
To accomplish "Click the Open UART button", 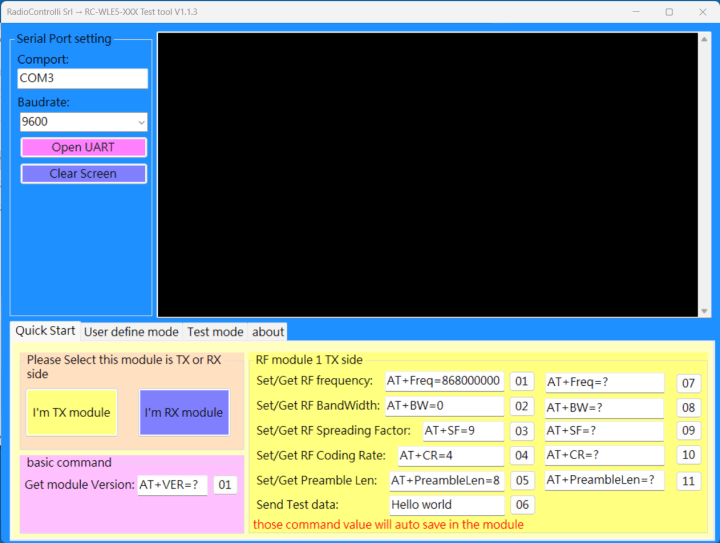I will 83,147.
